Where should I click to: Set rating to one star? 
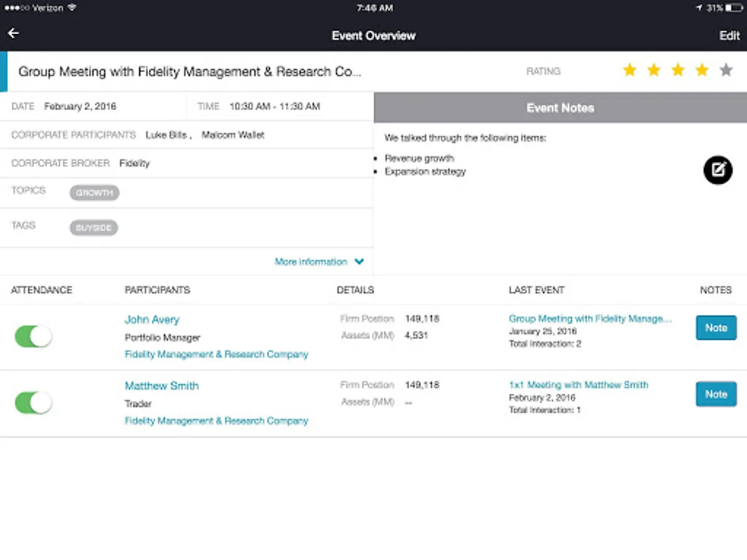point(630,70)
